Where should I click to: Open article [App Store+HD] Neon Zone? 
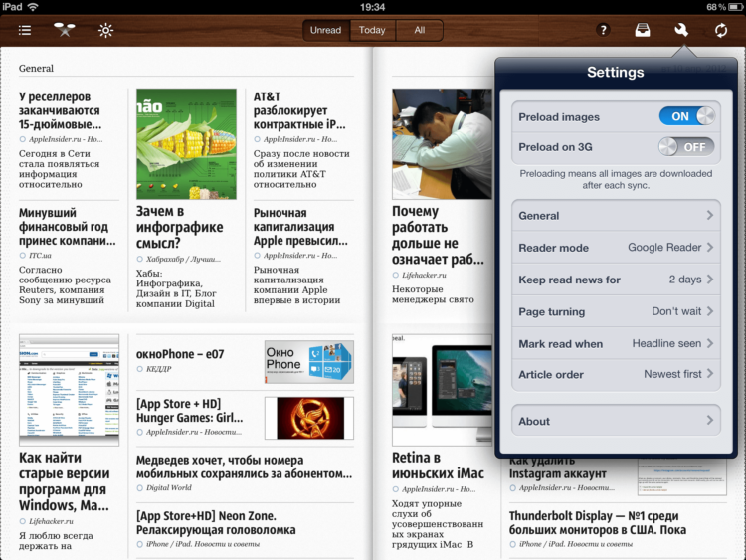216,523
